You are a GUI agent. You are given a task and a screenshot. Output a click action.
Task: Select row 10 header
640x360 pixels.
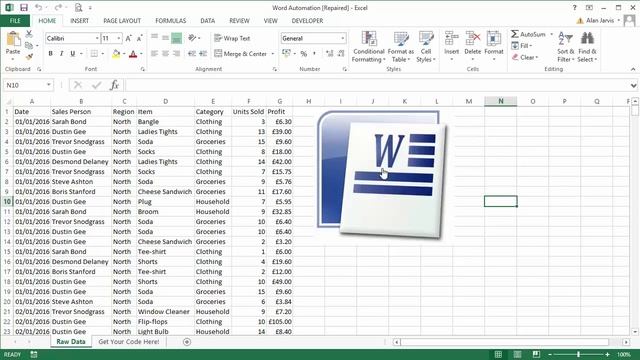coord(7,201)
